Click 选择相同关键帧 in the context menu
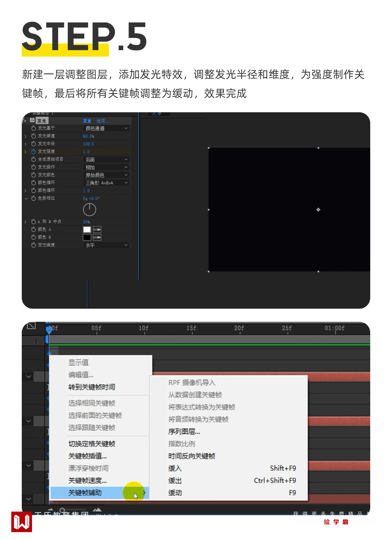Image resolution: width=392 pixels, height=540 pixels. [92, 403]
